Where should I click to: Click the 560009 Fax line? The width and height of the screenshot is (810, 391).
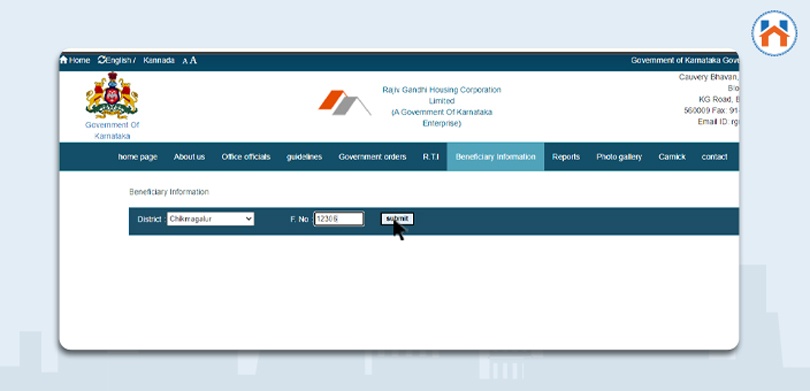(x=711, y=111)
